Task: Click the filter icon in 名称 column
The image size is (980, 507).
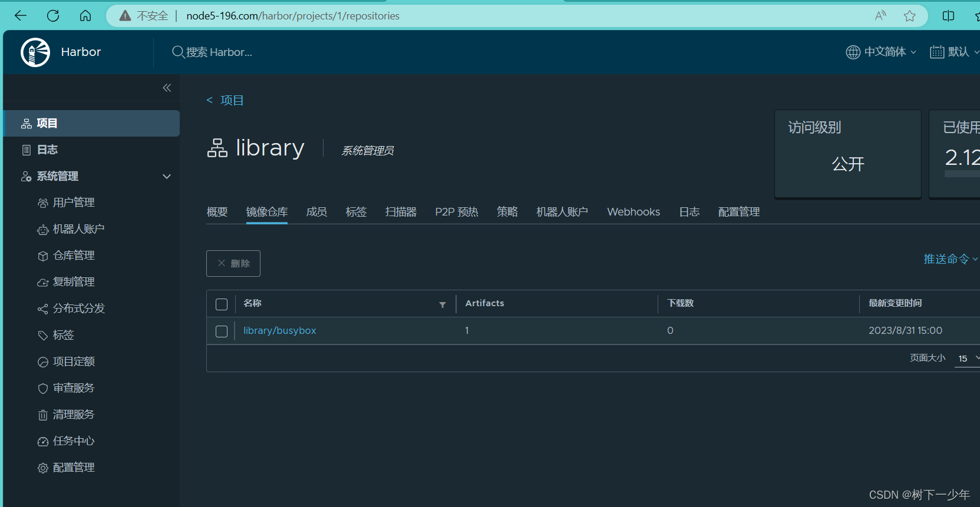Action: (x=443, y=304)
